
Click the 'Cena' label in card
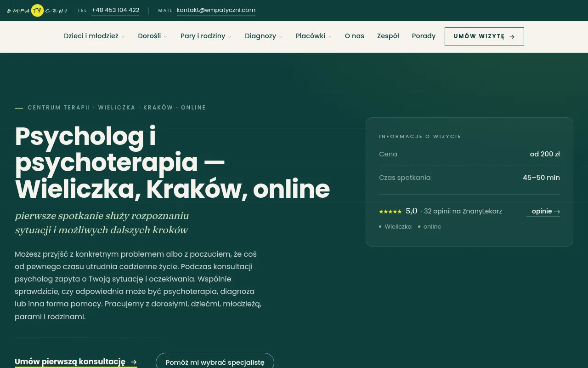click(x=388, y=154)
